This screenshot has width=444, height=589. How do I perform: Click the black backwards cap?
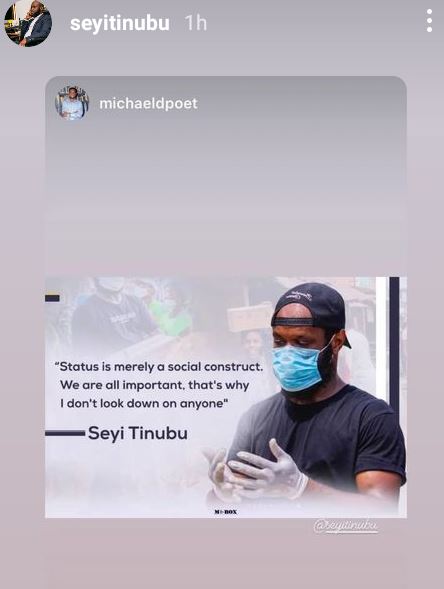point(310,305)
